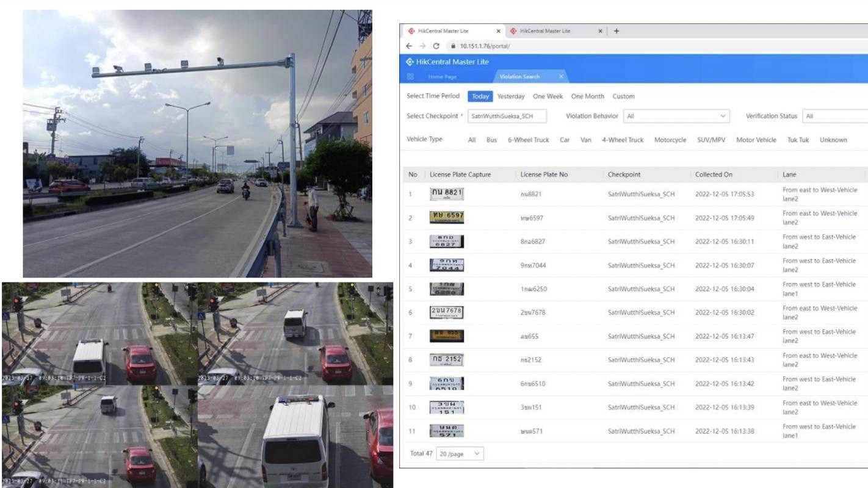Switch to the Home Page tab
Image resolution: width=868 pixels, height=488 pixels.
tap(442, 76)
